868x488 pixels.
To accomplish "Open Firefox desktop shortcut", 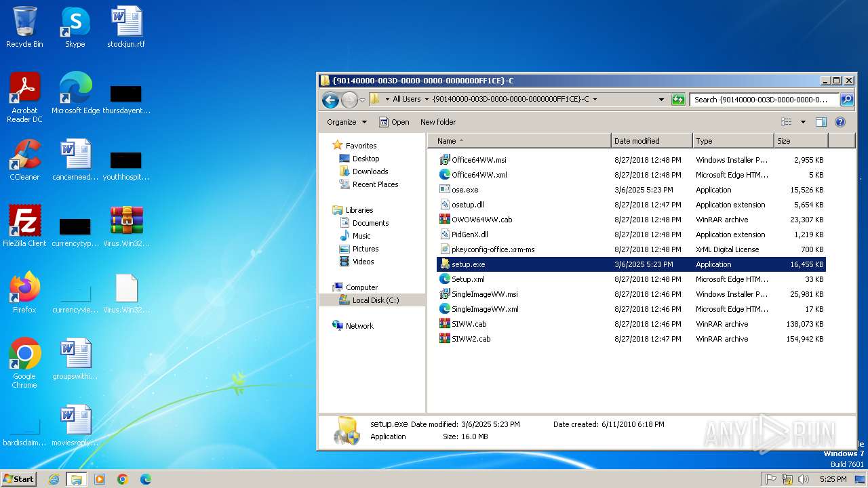I will pos(24,292).
